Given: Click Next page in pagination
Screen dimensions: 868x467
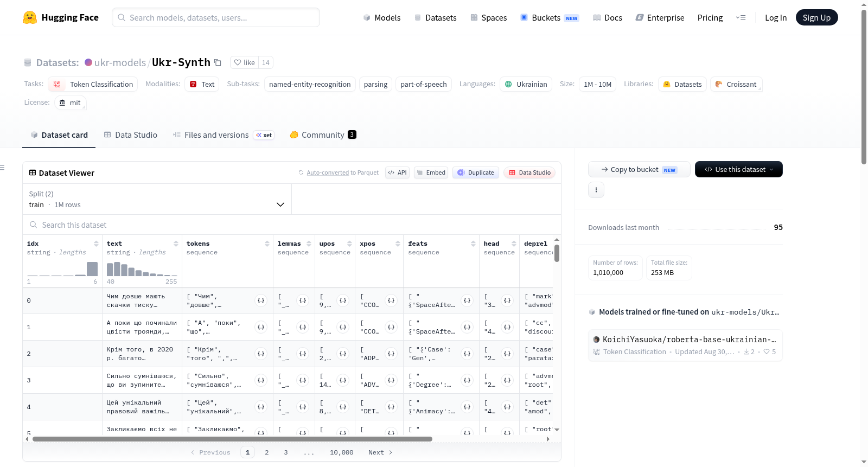Looking at the screenshot, I should 380,452.
